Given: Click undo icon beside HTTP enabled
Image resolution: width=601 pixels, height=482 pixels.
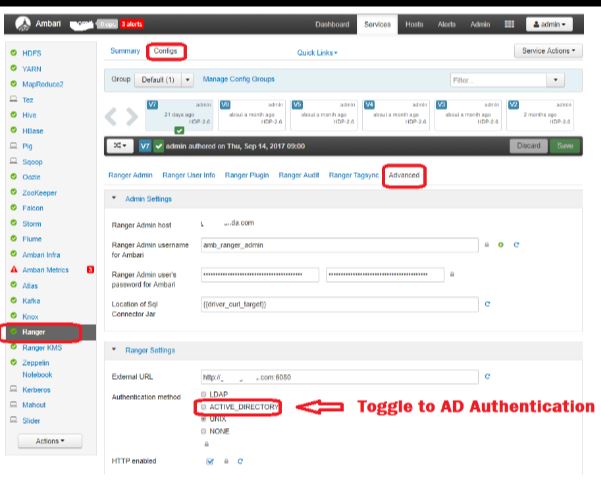Looking at the screenshot, I should (240, 461).
